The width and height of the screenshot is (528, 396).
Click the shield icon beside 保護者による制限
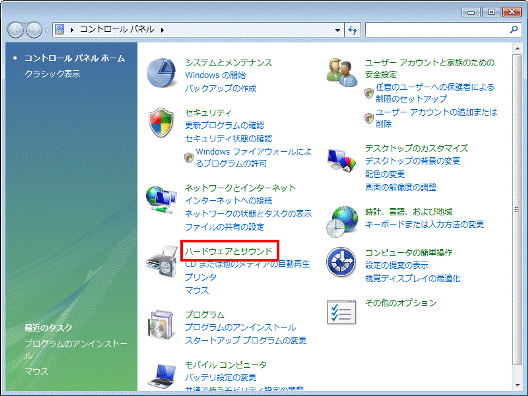click(369, 93)
